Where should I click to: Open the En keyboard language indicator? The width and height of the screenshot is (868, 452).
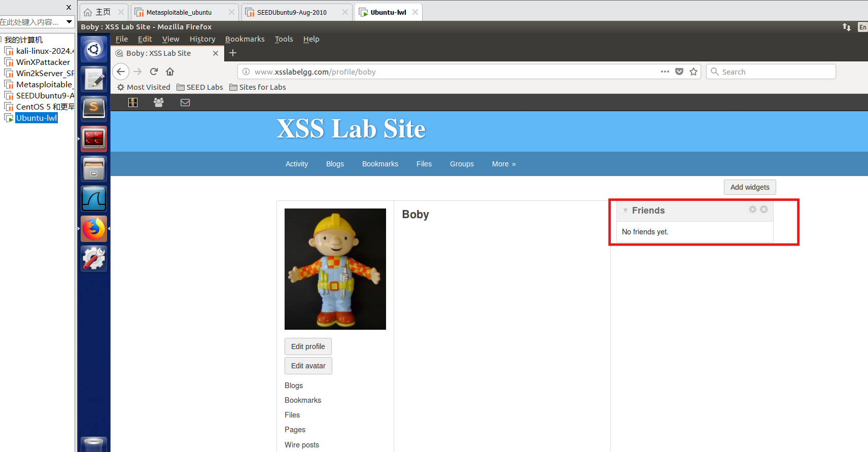point(862,27)
